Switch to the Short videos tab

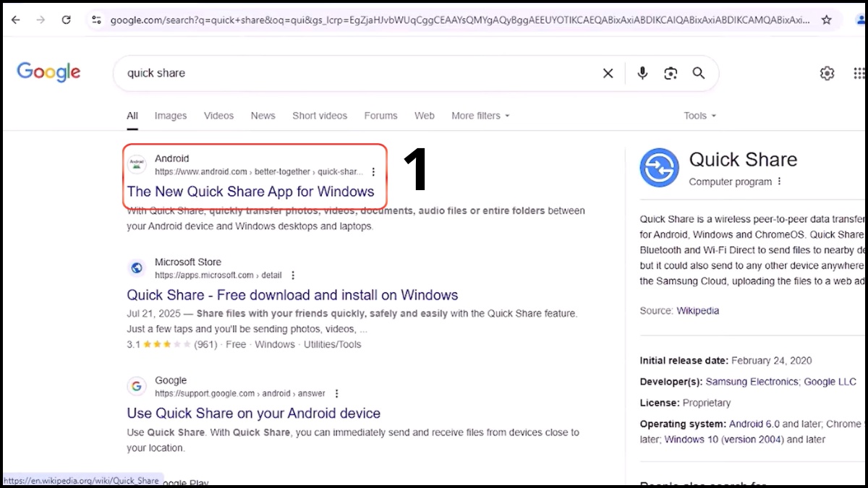click(320, 116)
